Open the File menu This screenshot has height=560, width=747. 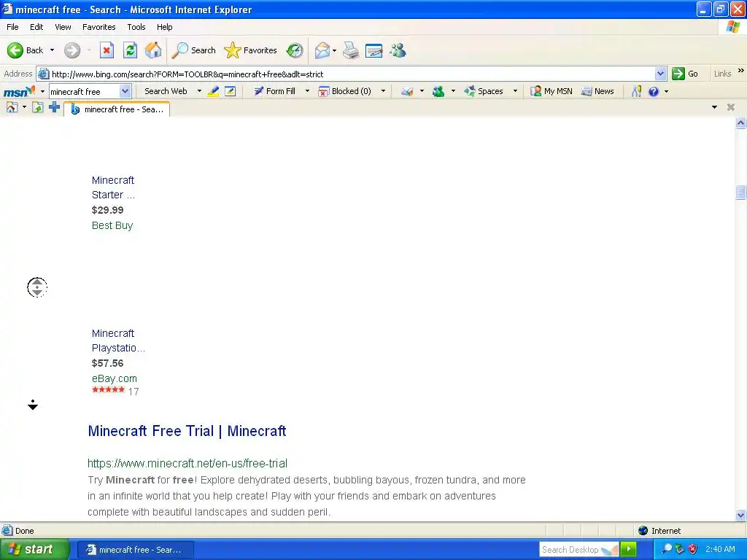[x=13, y=27]
